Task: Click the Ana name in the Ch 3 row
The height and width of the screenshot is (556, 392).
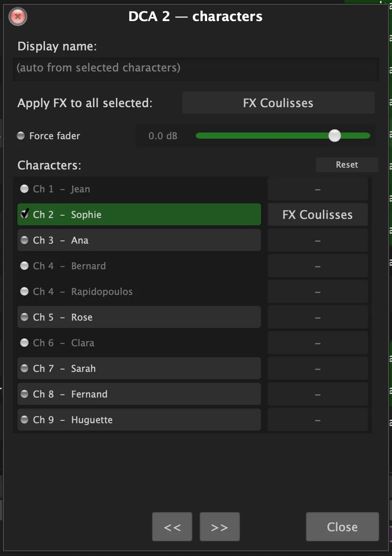Action: 80,240
